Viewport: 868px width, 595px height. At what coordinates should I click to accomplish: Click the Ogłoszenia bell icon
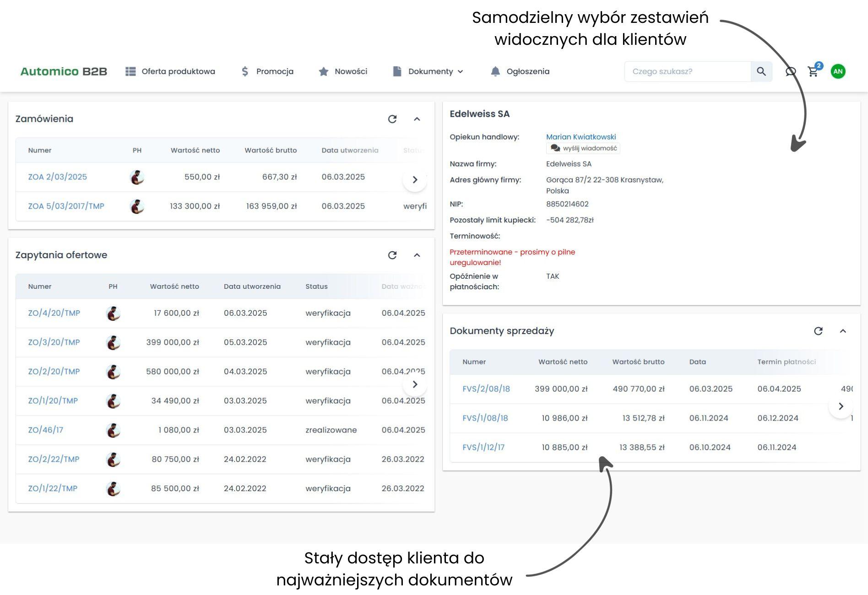click(x=495, y=71)
